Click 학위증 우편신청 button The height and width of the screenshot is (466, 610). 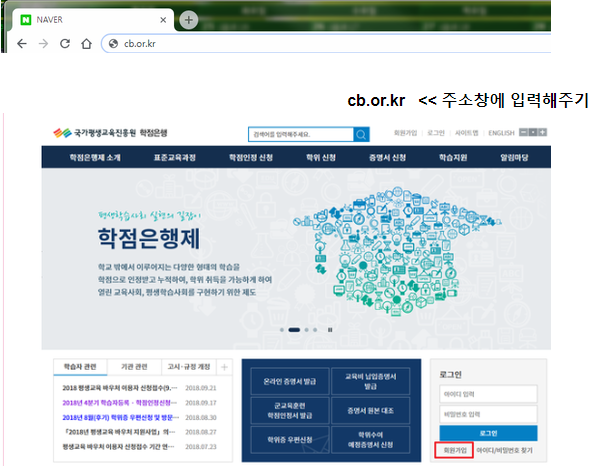(x=290, y=440)
